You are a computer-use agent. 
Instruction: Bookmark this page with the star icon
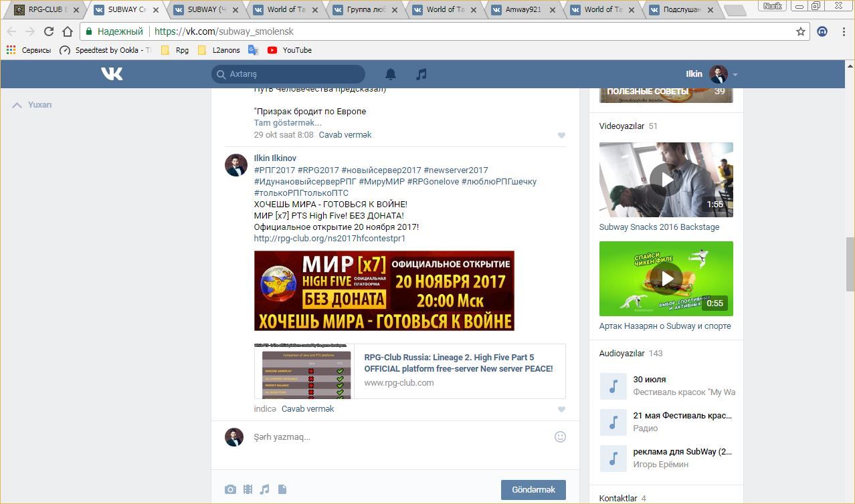coord(800,31)
